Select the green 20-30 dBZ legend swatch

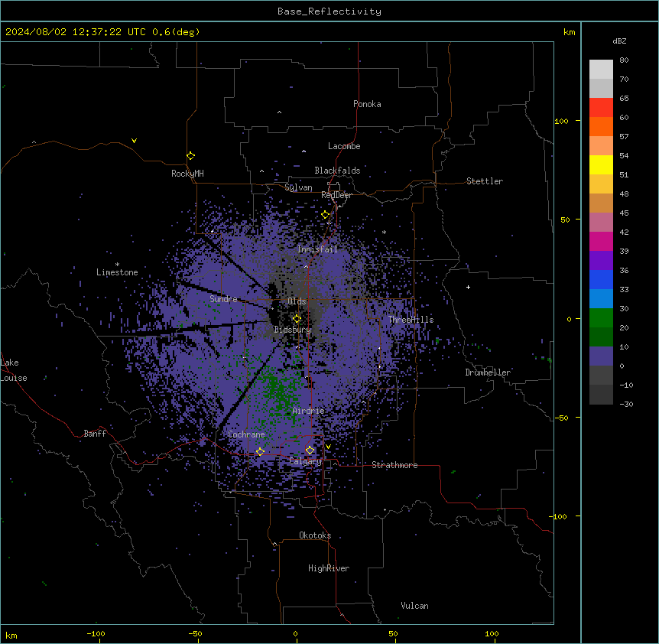(x=601, y=318)
